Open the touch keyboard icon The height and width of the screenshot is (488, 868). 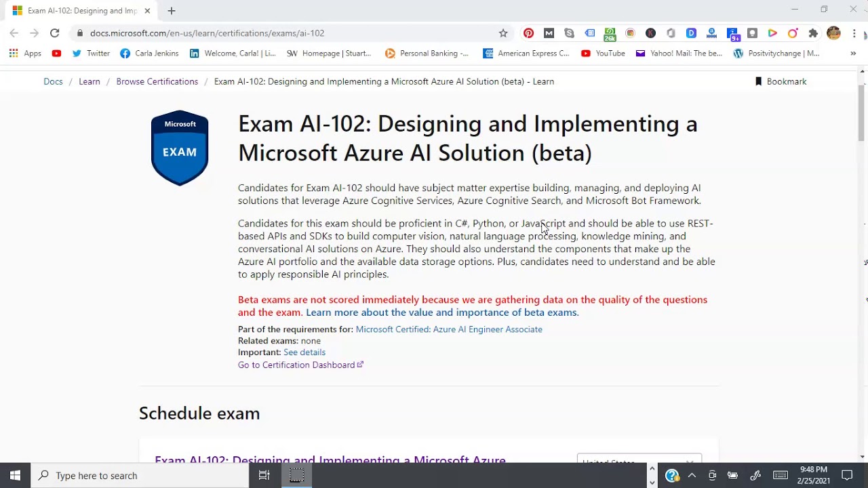(781, 475)
